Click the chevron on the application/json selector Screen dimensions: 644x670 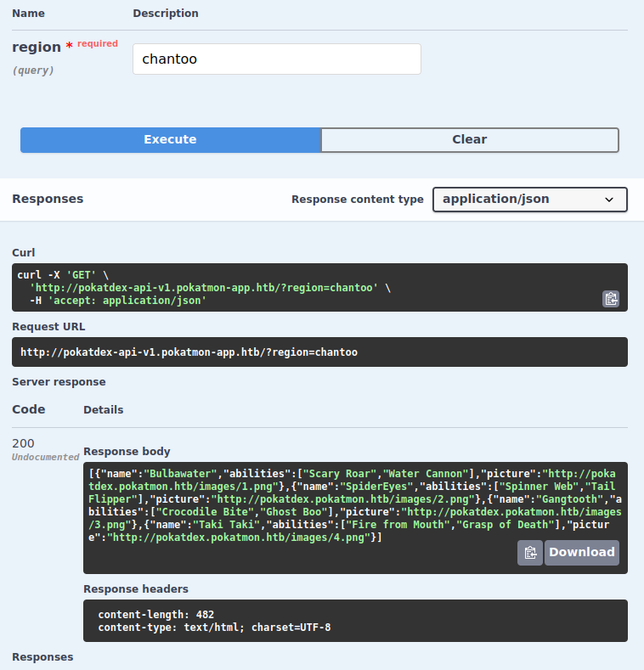[609, 200]
